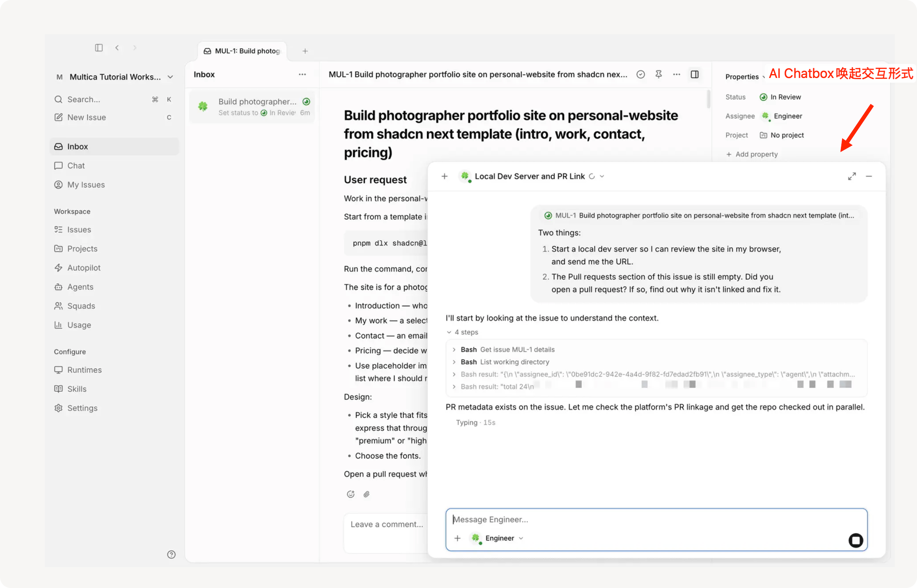The image size is (917, 588).
Task: Open issue more options ellipsis
Action: point(677,74)
